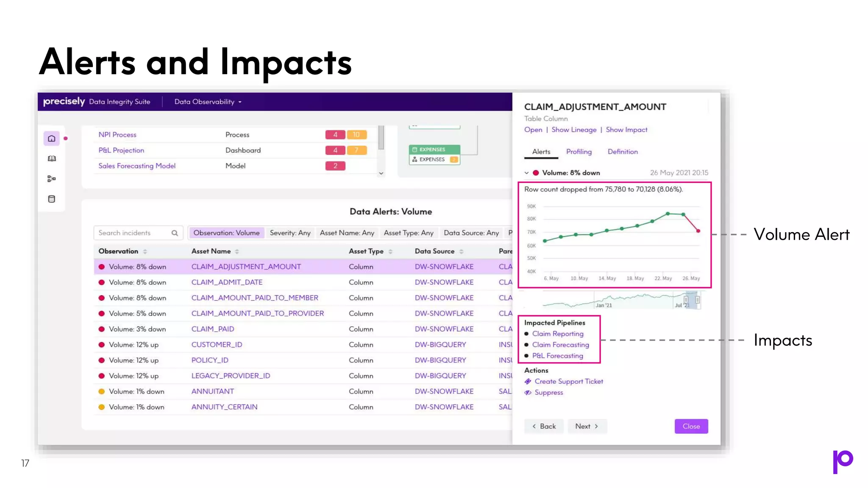Image resolution: width=868 pixels, height=488 pixels.
Task: Click the lineage diagram icon in sidebar
Action: coord(52,179)
